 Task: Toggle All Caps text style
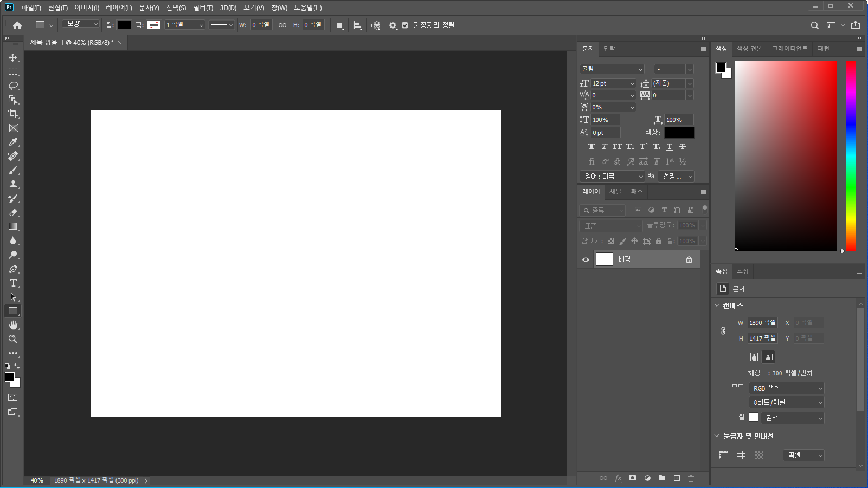pos(618,147)
